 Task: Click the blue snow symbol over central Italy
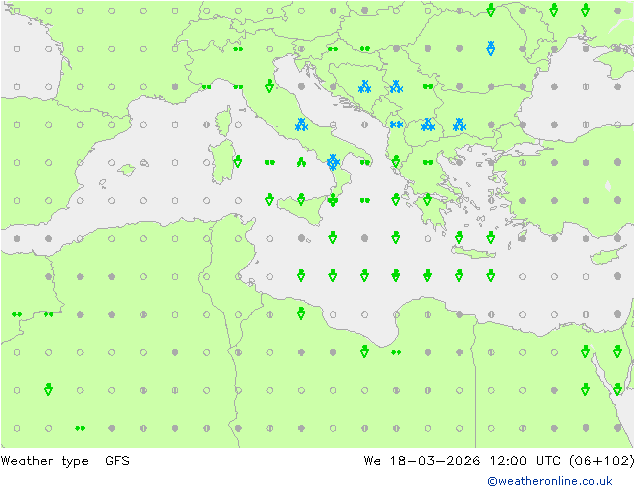[x=301, y=125]
